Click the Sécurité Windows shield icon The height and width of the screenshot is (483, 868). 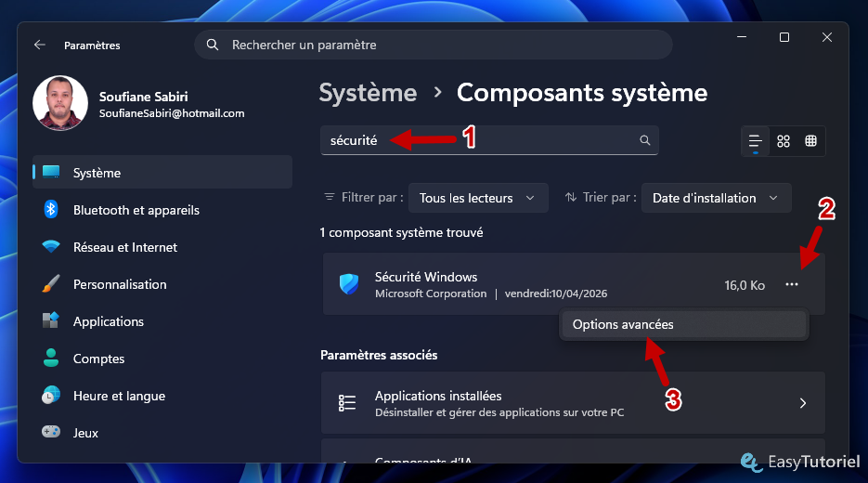[349, 284]
